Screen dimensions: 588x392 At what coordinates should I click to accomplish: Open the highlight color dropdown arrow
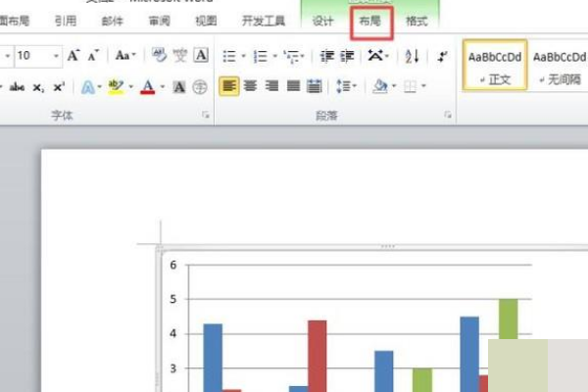point(131,87)
